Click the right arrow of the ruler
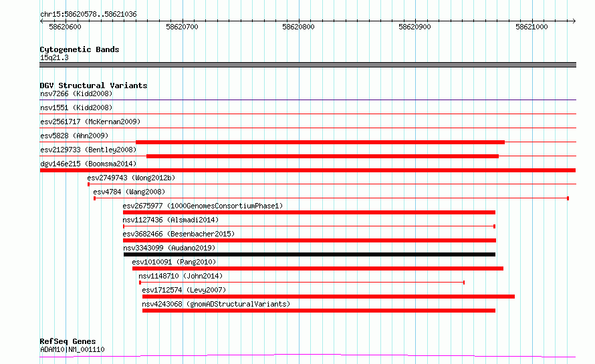The height and width of the screenshot is (364, 595). coord(574,21)
